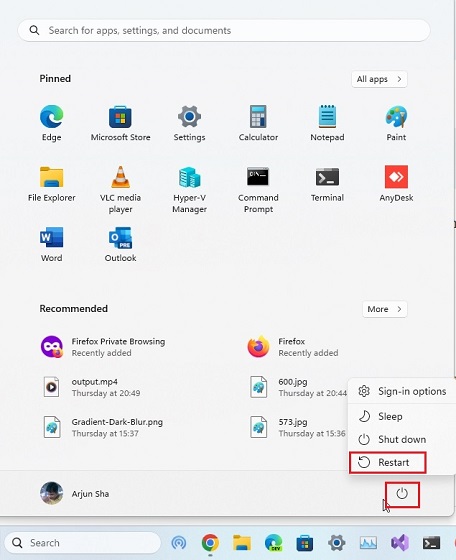This screenshot has height=560, width=456.
Task: Open Edge Dev from the taskbar
Action: [x=274, y=543]
